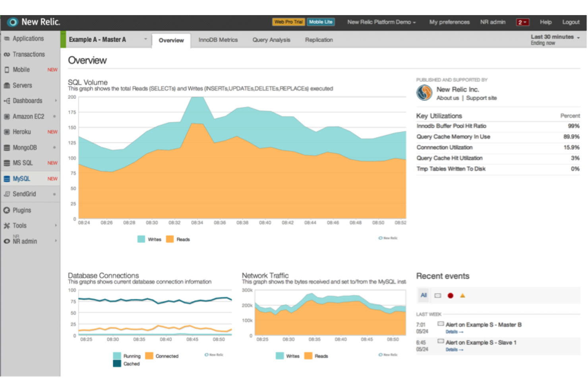Image resolution: width=588 pixels, height=392 pixels.
Task: Select Innodb Buffer Pool Hit Ratio row
Action: pos(498,126)
